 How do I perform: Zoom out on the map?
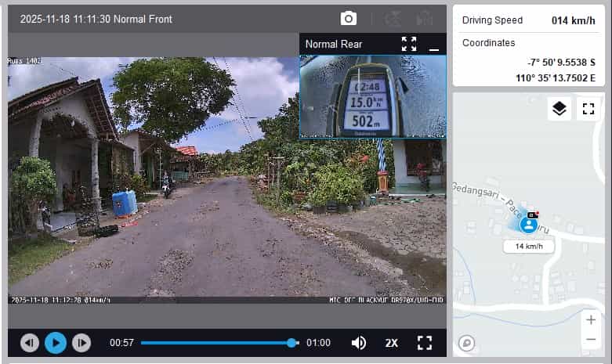click(590, 339)
